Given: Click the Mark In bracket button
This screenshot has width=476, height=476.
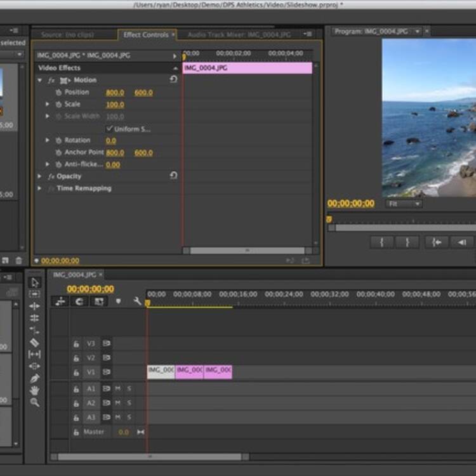Looking at the screenshot, I should [381, 242].
